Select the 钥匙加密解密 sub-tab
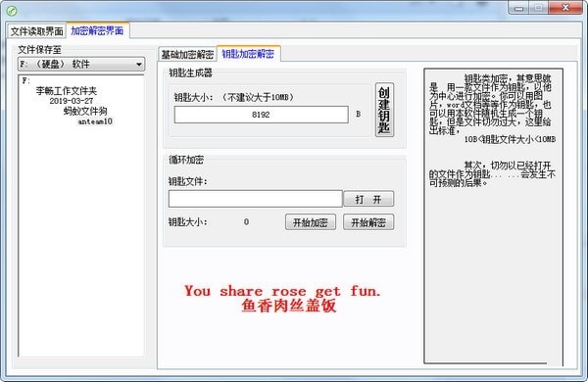Image resolution: width=588 pixels, height=382 pixels. click(x=248, y=54)
